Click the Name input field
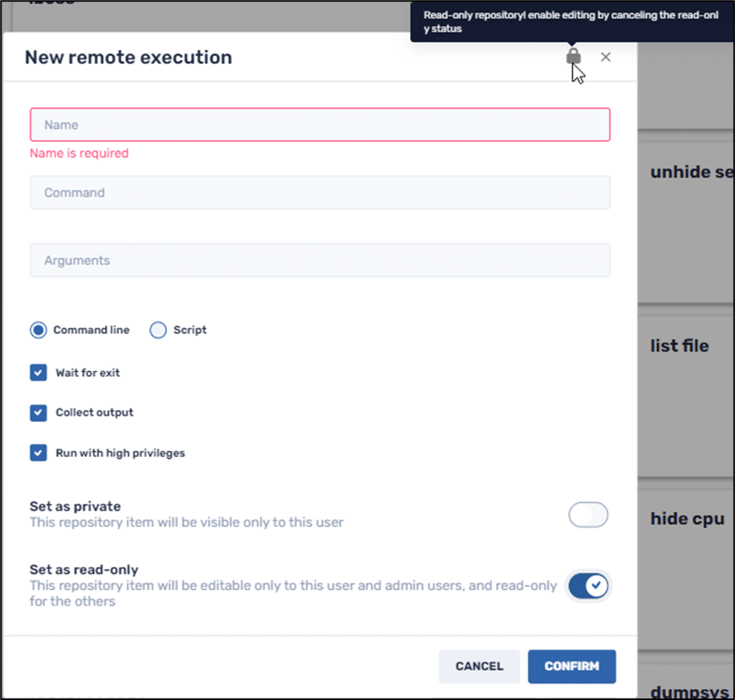This screenshot has width=735, height=700. pos(319,125)
